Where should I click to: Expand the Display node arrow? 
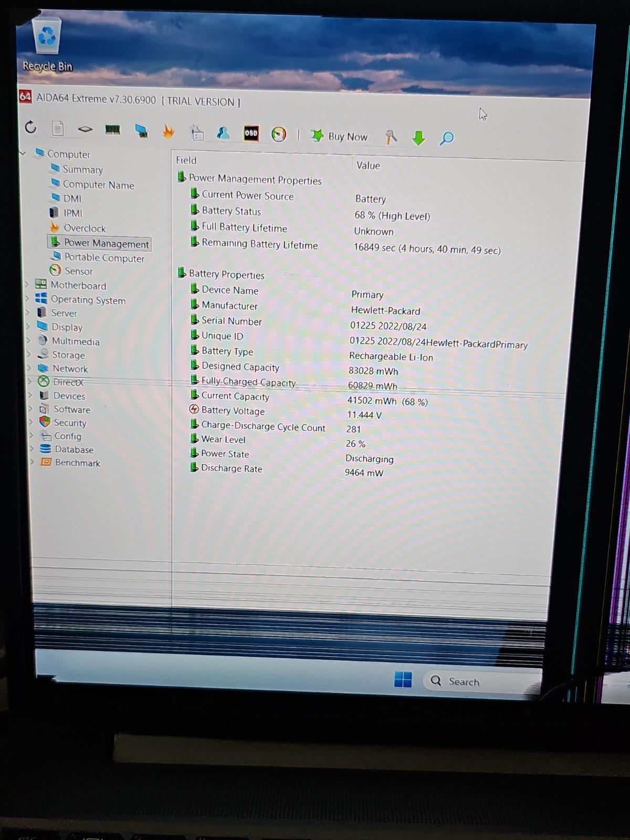tap(28, 326)
